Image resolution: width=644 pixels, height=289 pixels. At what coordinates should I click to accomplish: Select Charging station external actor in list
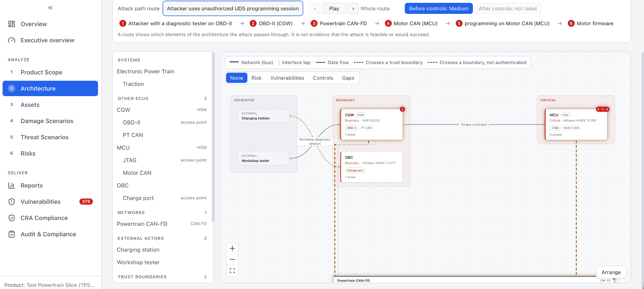(162, 250)
